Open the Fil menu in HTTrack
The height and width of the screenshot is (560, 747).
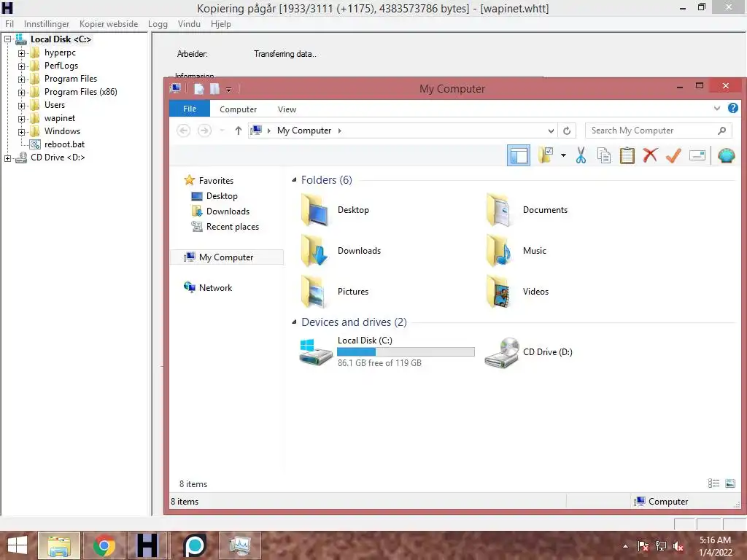coord(9,24)
